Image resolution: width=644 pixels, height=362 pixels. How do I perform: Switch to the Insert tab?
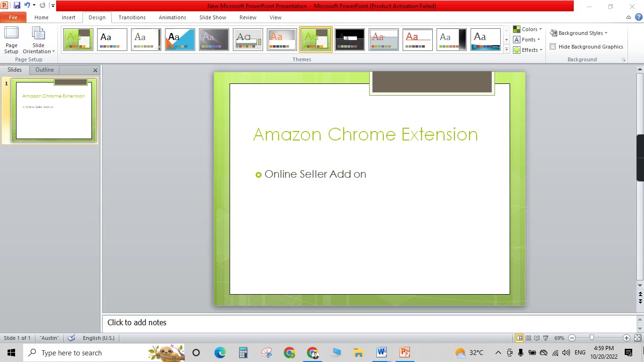click(x=68, y=17)
